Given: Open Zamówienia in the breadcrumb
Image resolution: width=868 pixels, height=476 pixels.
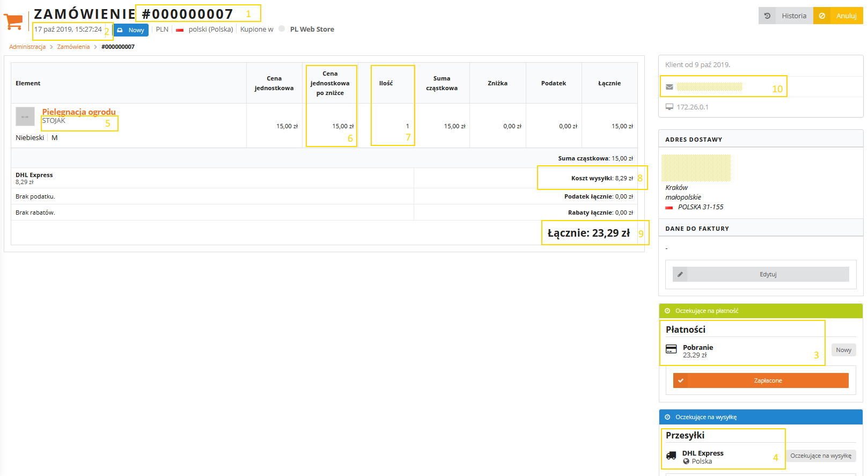Looking at the screenshot, I should point(73,47).
